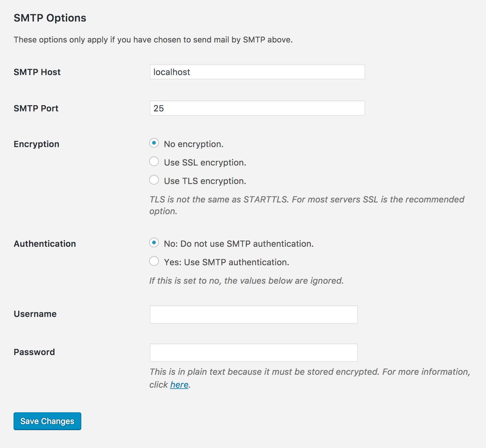Click the 'Use SSL encryption.' label text

click(x=205, y=163)
